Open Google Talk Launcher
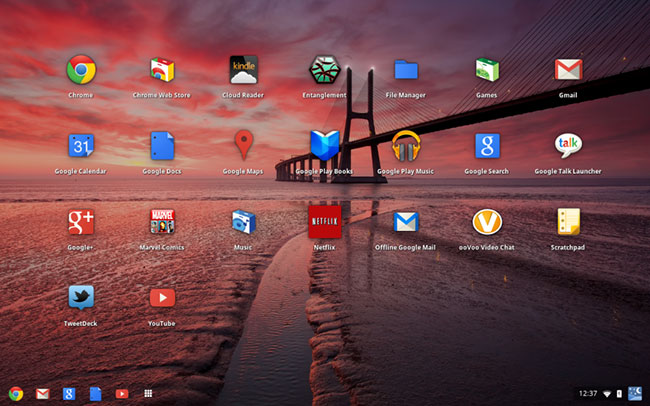The image size is (650, 406). coord(568,146)
